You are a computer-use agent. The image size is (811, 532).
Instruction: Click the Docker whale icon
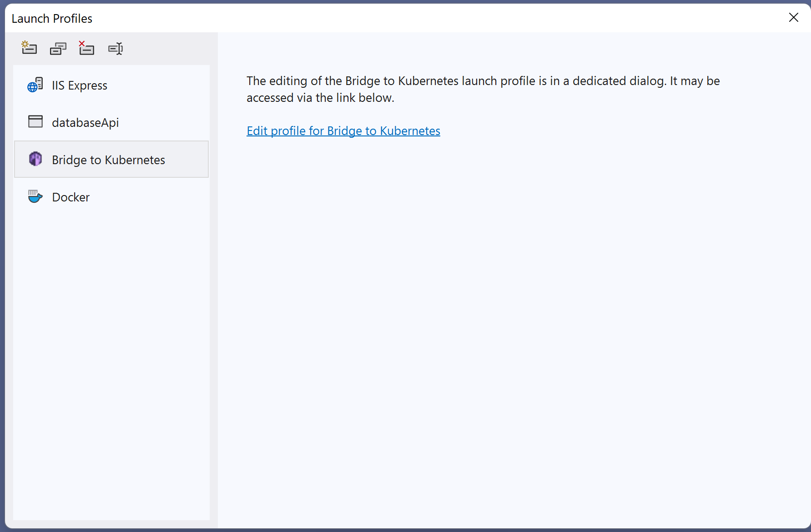[x=35, y=196]
